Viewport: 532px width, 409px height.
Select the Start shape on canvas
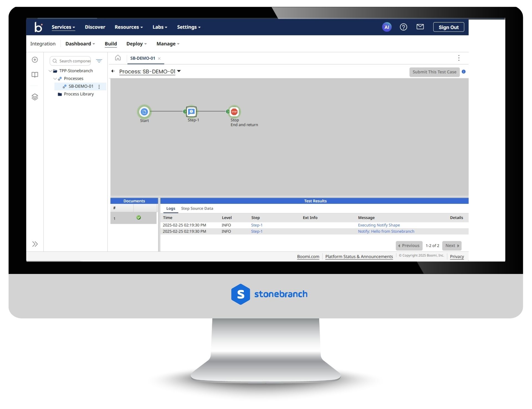pyautogui.click(x=144, y=112)
